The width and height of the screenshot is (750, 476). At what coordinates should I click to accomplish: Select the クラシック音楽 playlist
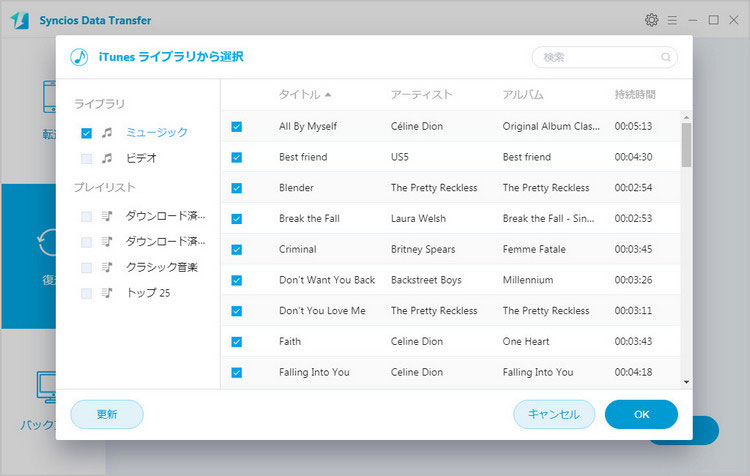click(162, 267)
